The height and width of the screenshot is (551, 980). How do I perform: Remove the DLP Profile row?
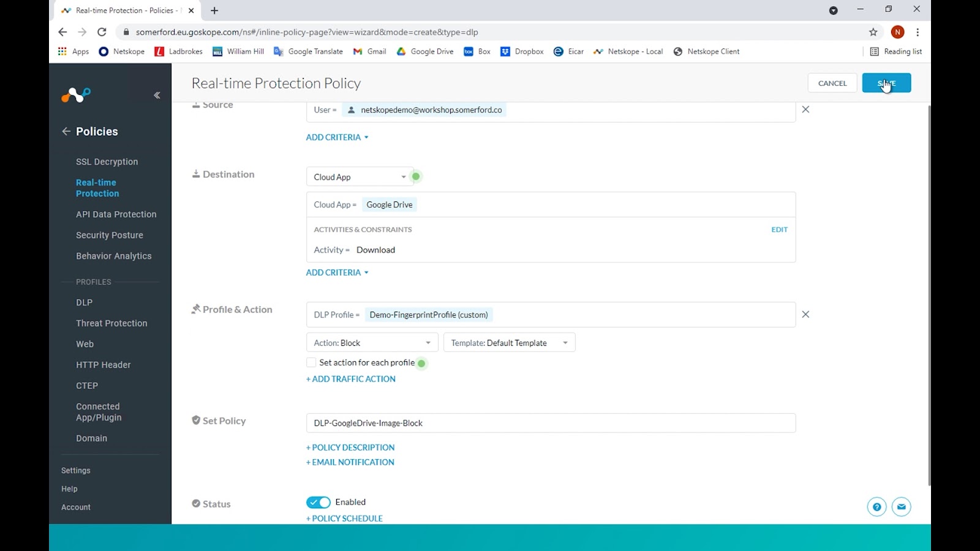(805, 314)
